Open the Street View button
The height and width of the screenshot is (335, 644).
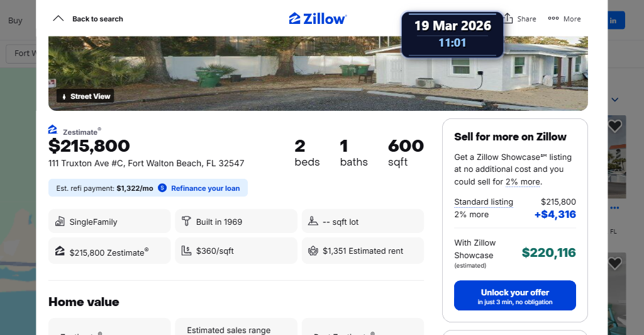(x=85, y=96)
